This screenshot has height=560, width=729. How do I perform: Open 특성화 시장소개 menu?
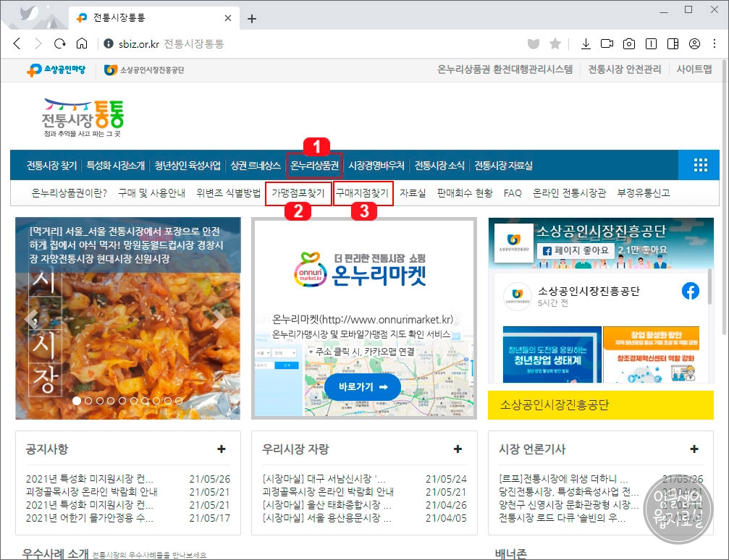point(116,166)
